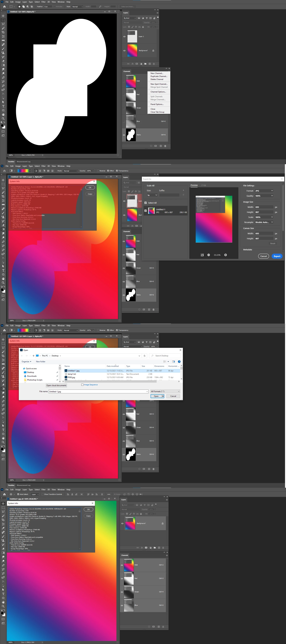Click Open cloud documents button
The width and height of the screenshot is (286, 644).
(x=56, y=385)
